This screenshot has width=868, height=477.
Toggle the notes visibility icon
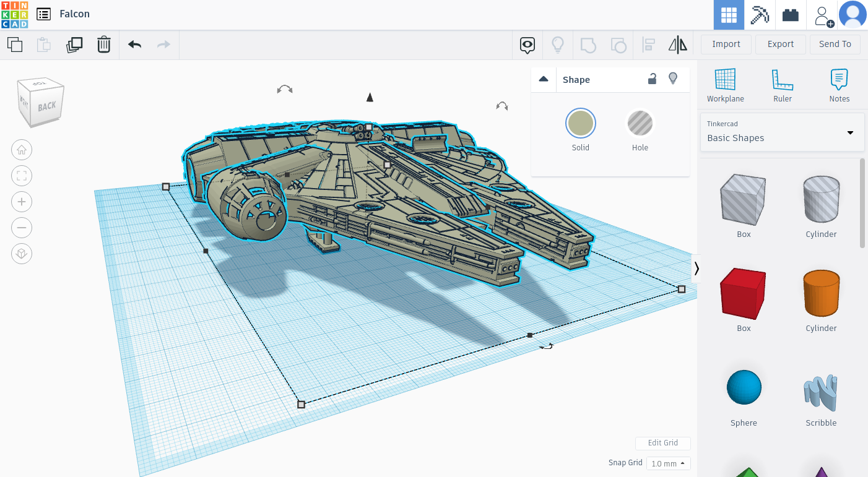coord(527,45)
